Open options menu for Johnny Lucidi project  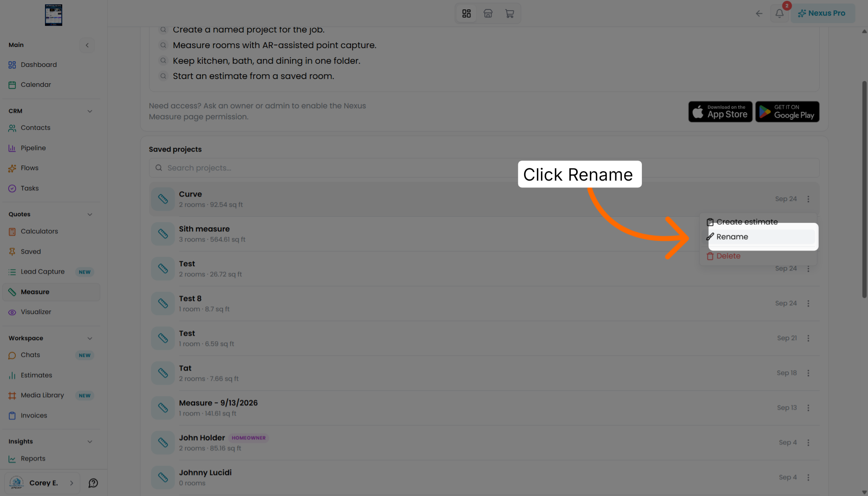[808, 477]
